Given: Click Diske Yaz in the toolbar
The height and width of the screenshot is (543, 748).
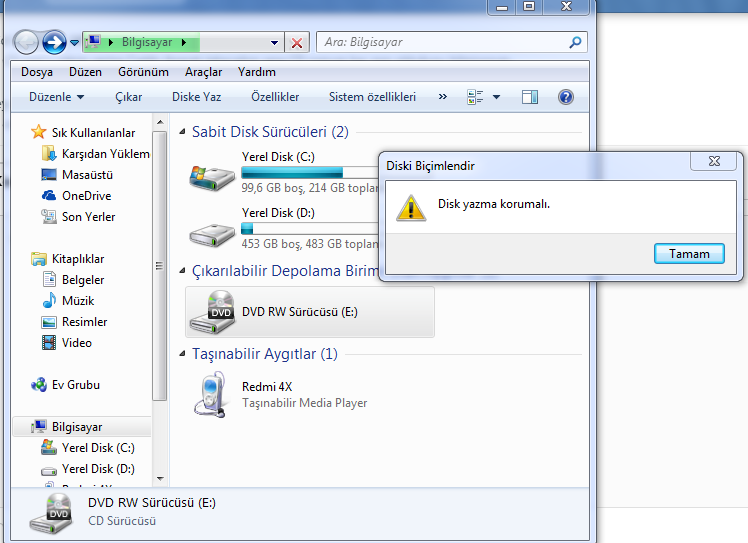Looking at the screenshot, I should tap(197, 97).
